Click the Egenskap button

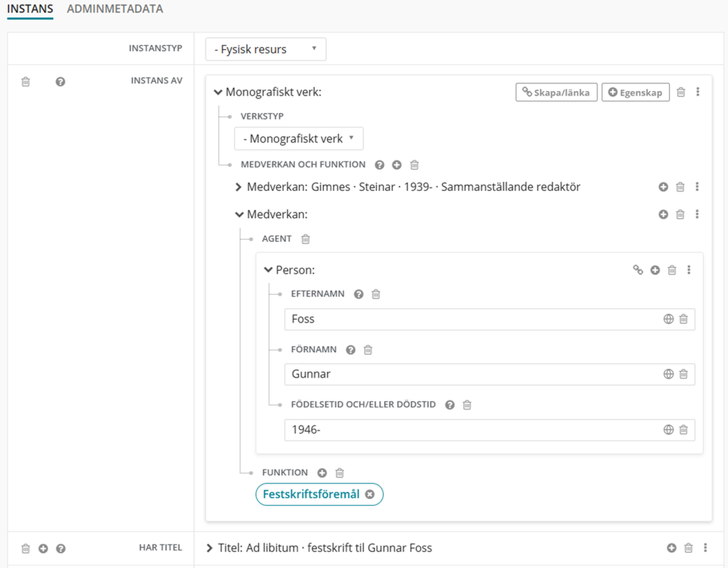[636, 92]
